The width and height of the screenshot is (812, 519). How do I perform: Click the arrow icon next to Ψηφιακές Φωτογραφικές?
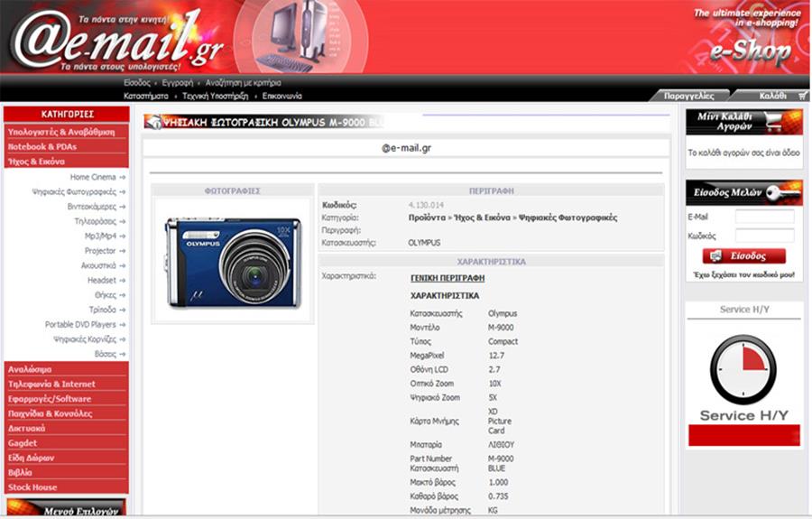tap(122, 191)
